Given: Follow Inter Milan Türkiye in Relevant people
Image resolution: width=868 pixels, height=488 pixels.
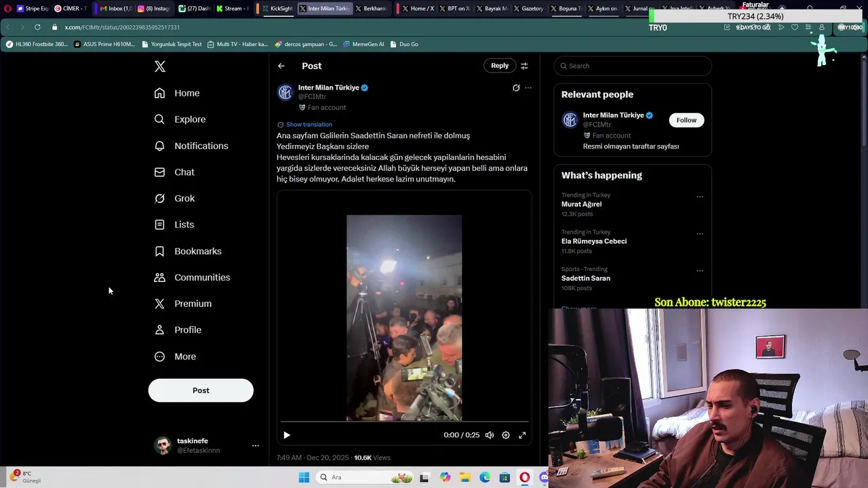Looking at the screenshot, I should point(686,120).
